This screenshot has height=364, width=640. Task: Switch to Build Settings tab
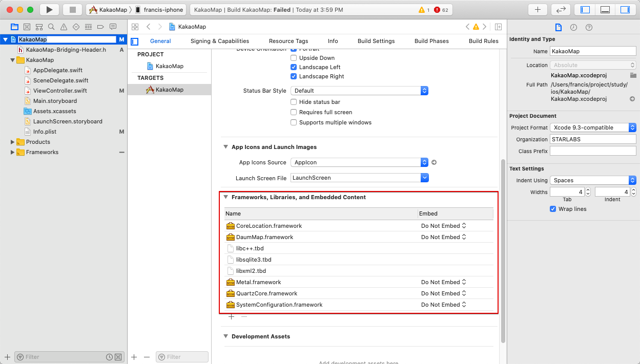(376, 41)
